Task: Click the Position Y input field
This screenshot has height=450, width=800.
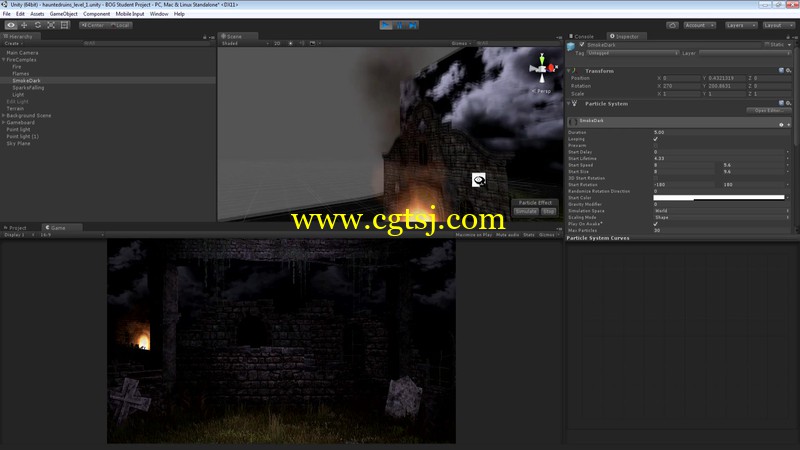Action: 727,78
